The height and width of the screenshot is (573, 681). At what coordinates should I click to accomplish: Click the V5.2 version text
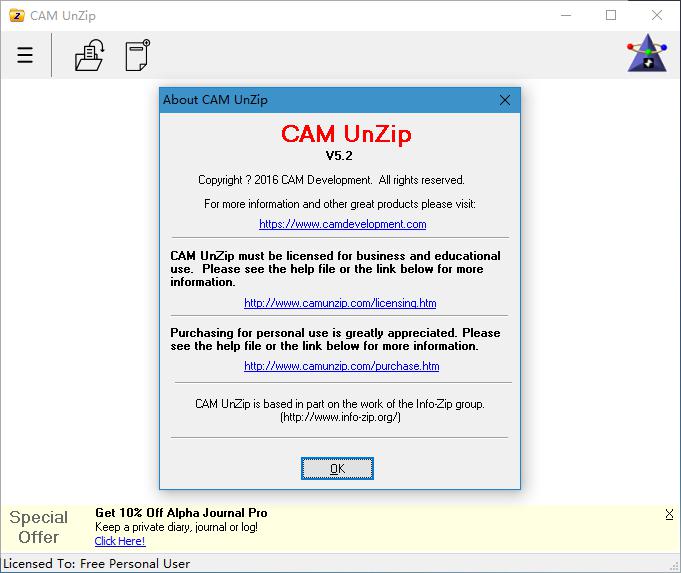click(x=339, y=156)
